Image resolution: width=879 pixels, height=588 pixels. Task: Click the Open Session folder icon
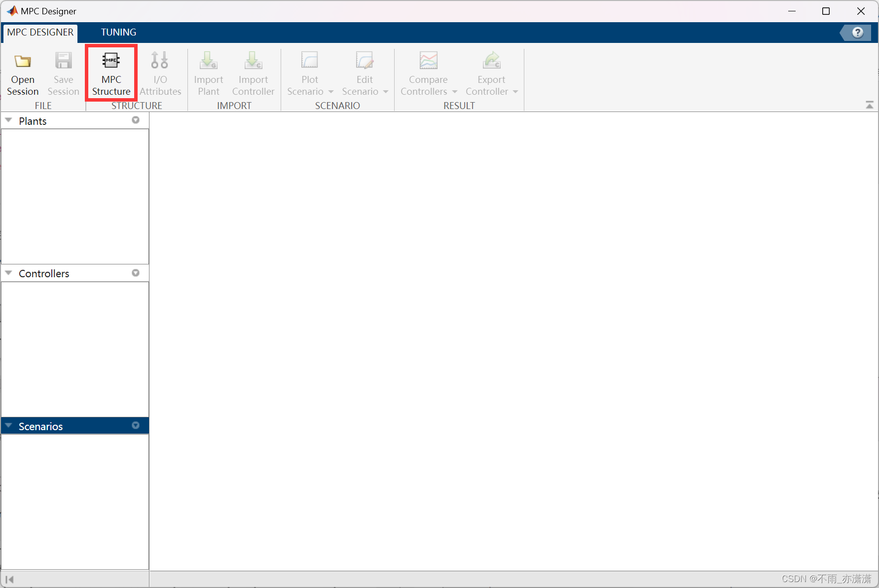[23, 61]
